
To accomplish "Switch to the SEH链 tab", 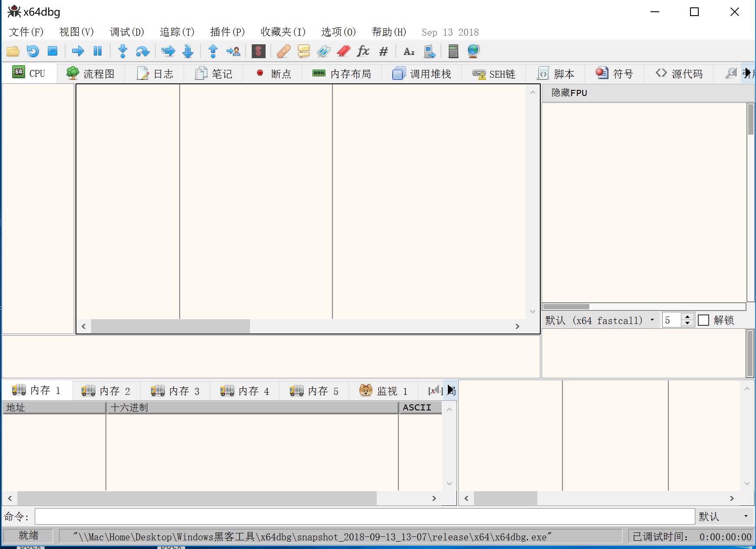I will coord(494,73).
